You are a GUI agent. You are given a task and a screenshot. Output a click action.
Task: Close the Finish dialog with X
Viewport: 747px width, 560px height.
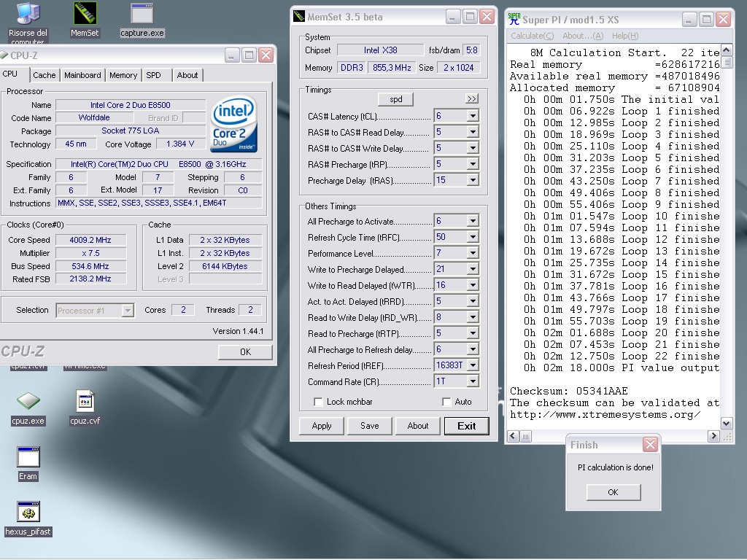point(650,445)
